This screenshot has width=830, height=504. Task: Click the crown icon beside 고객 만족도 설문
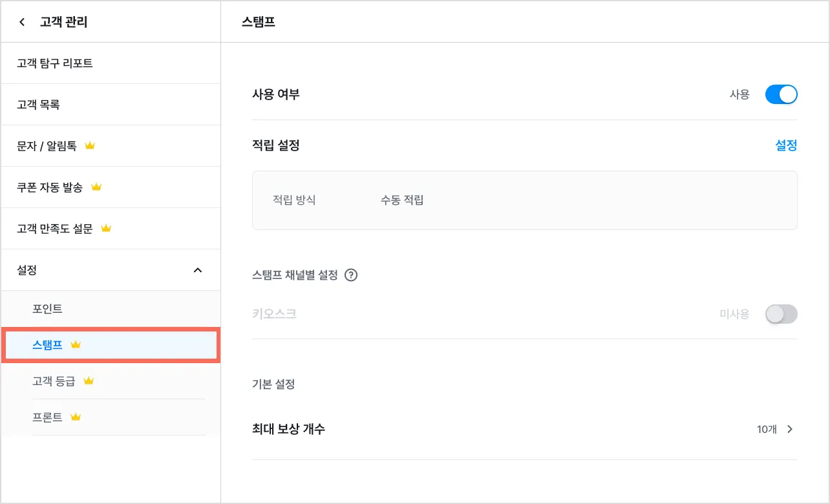107,229
